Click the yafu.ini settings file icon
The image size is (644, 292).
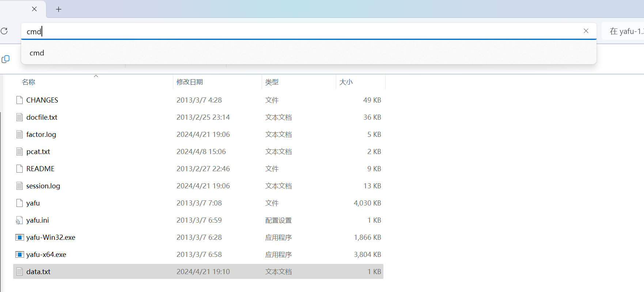tap(19, 220)
